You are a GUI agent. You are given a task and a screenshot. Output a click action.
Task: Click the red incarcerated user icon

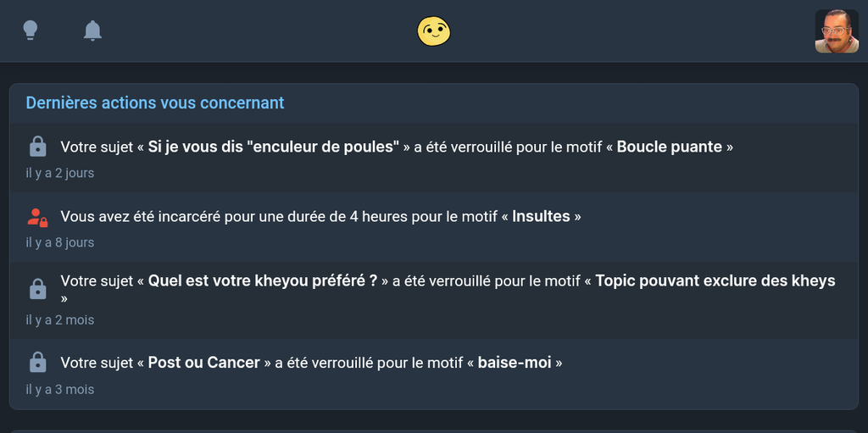tap(37, 217)
